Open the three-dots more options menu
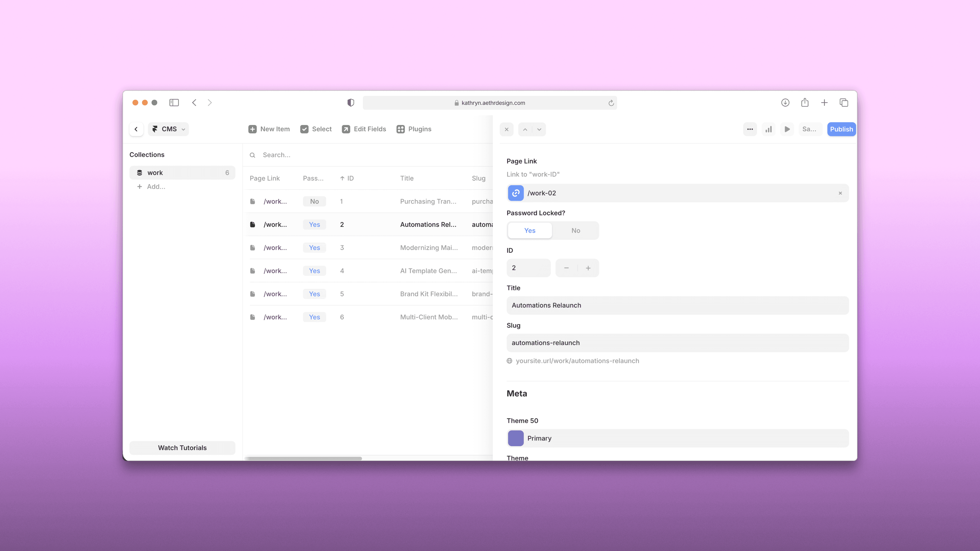 750,129
